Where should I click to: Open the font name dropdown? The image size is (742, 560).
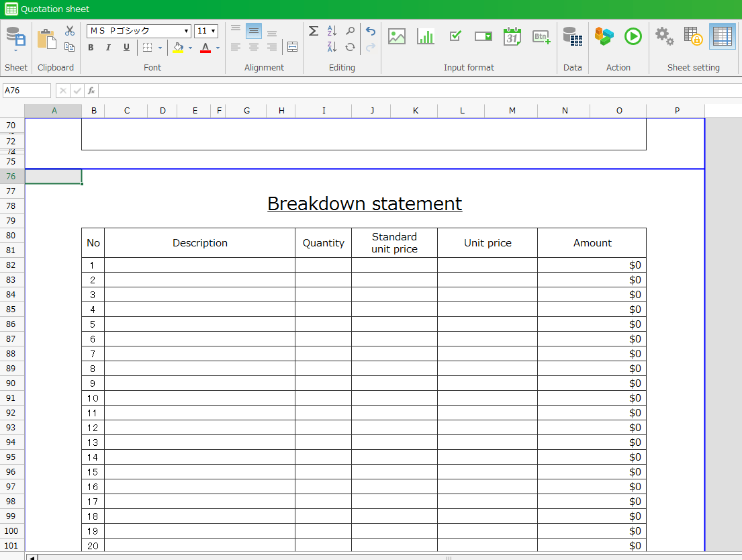pos(186,31)
